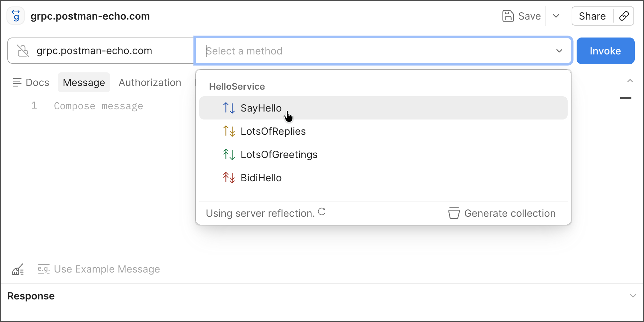Click the SayHello unary arrows icon

[x=229, y=108]
